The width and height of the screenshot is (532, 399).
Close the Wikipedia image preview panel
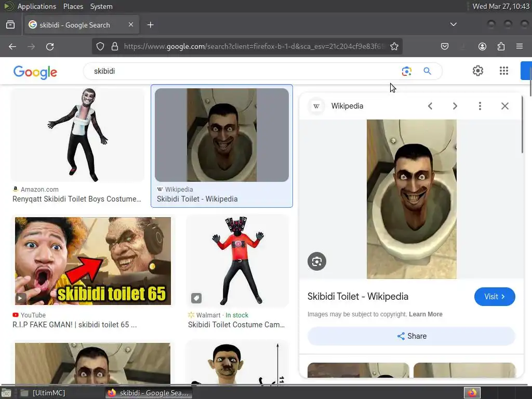(505, 106)
